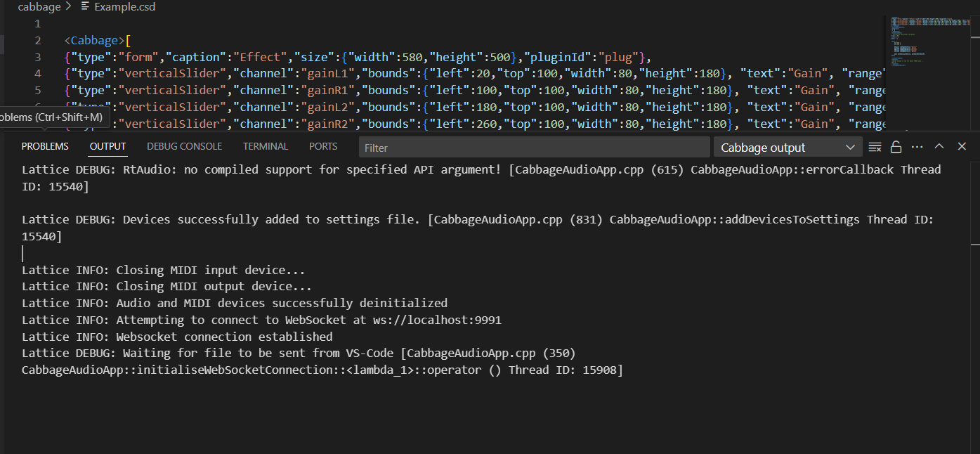Switch to the PROBLEMS tab
Screen dimensions: 980x454
pos(45,146)
